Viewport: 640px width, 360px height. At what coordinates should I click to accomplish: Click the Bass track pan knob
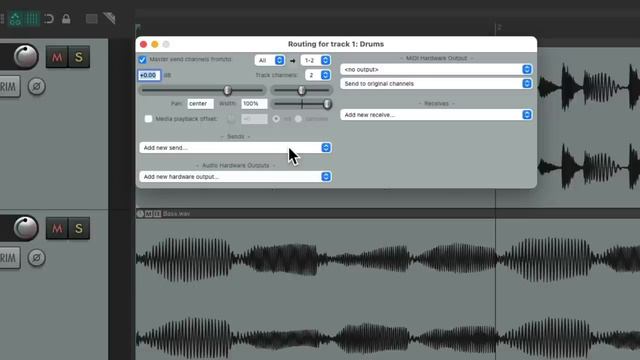26,228
